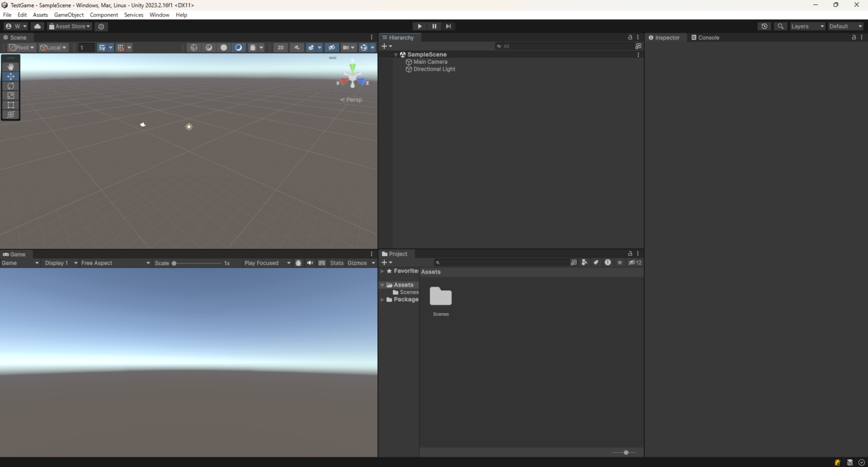Adjust the thumbnail size slider in Project panel
This screenshot has width=868, height=467.
(625, 452)
